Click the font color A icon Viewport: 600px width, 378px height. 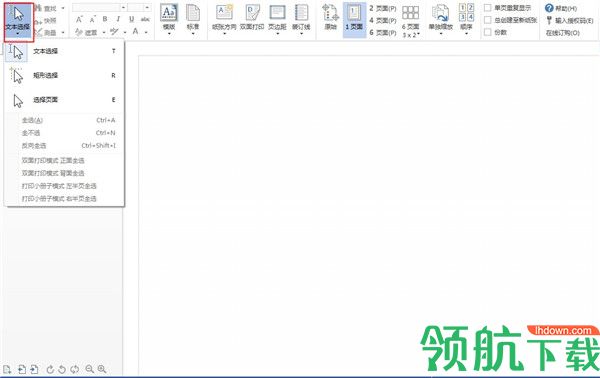coord(135,31)
